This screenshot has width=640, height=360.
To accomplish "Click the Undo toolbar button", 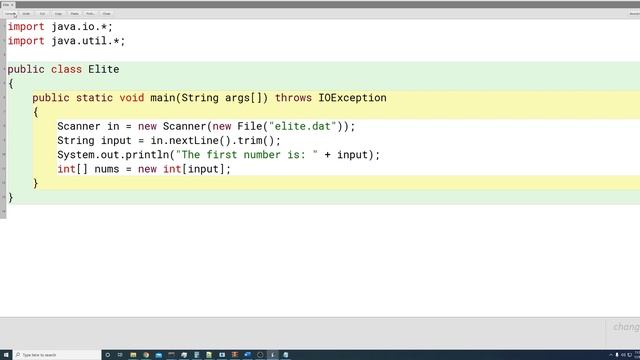I will point(26,14).
